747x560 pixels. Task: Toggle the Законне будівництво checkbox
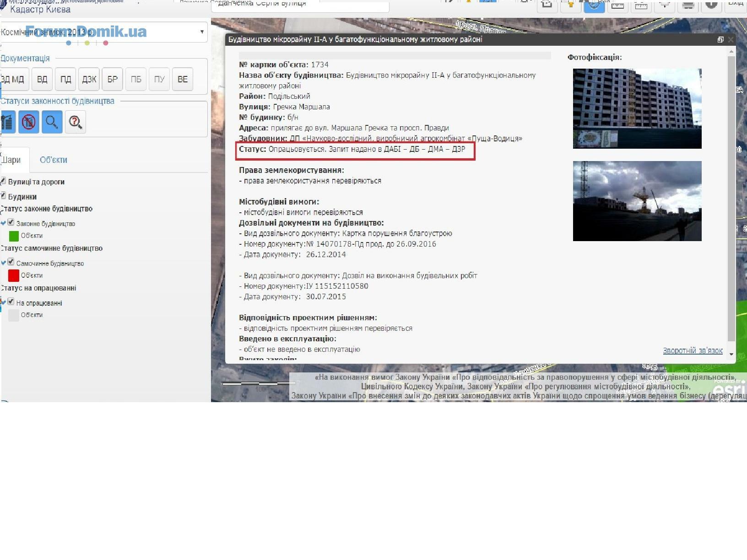(x=11, y=222)
